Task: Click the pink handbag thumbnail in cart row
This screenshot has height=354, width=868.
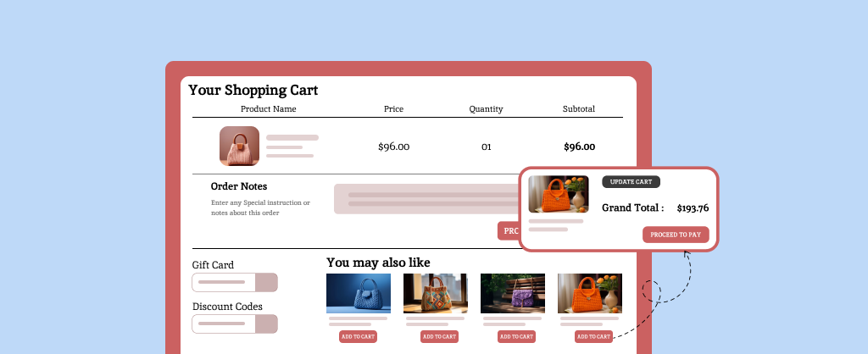Action: [x=239, y=146]
